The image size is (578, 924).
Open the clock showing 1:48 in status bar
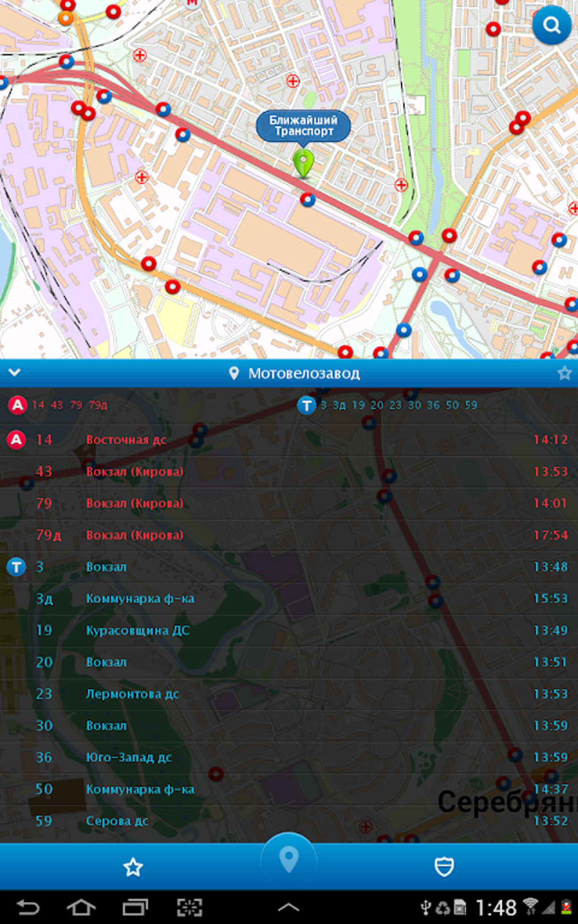[x=496, y=908]
